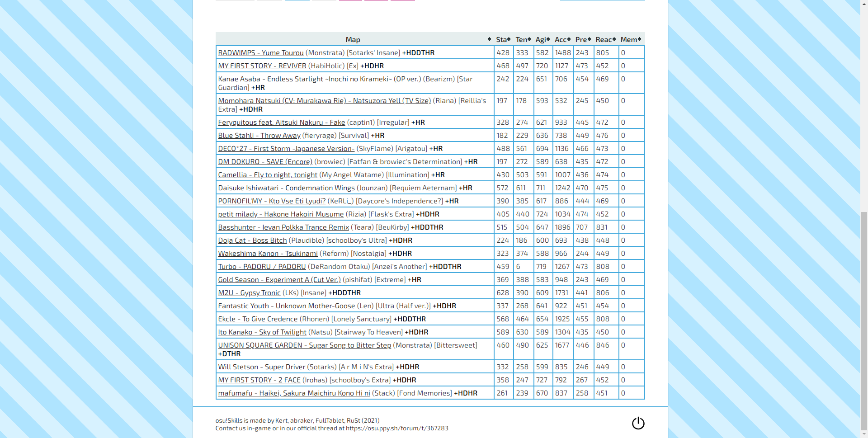Sort by Sta column header

click(503, 40)
